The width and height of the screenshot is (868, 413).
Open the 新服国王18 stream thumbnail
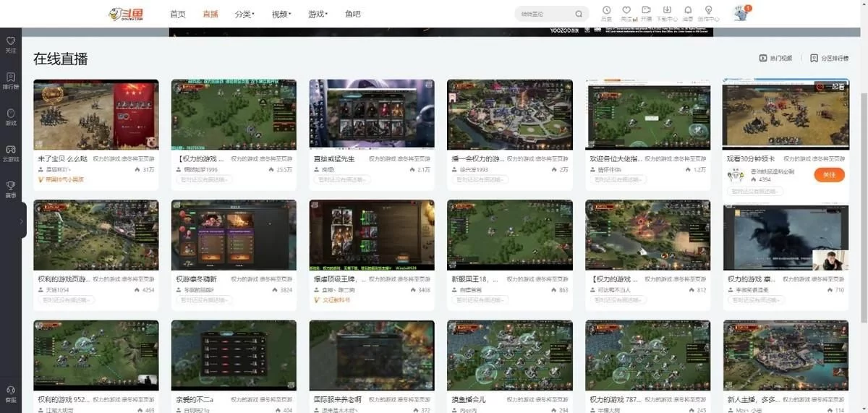click(510, 235)
